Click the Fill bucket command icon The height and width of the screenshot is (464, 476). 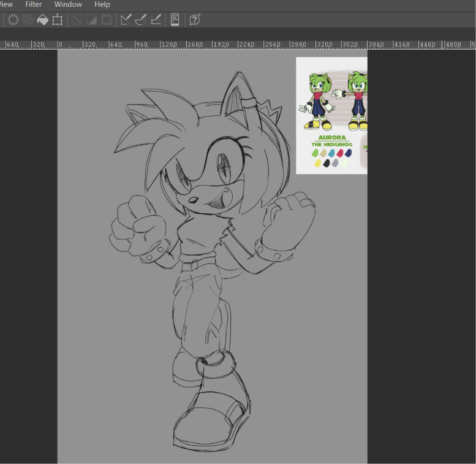tap(42, 20)
